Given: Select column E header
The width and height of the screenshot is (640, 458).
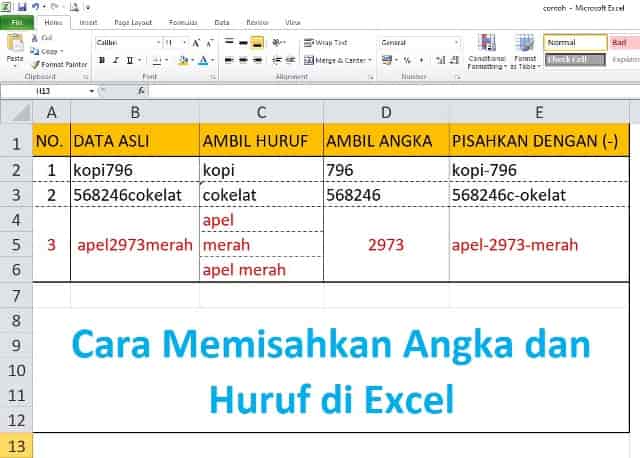Looking at the screenshot, I should coord(539,112).
